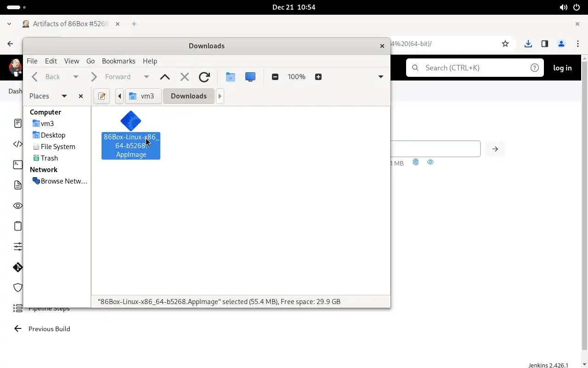
Task: Click the Computer toolbar icon
Action: pos(250,77)
